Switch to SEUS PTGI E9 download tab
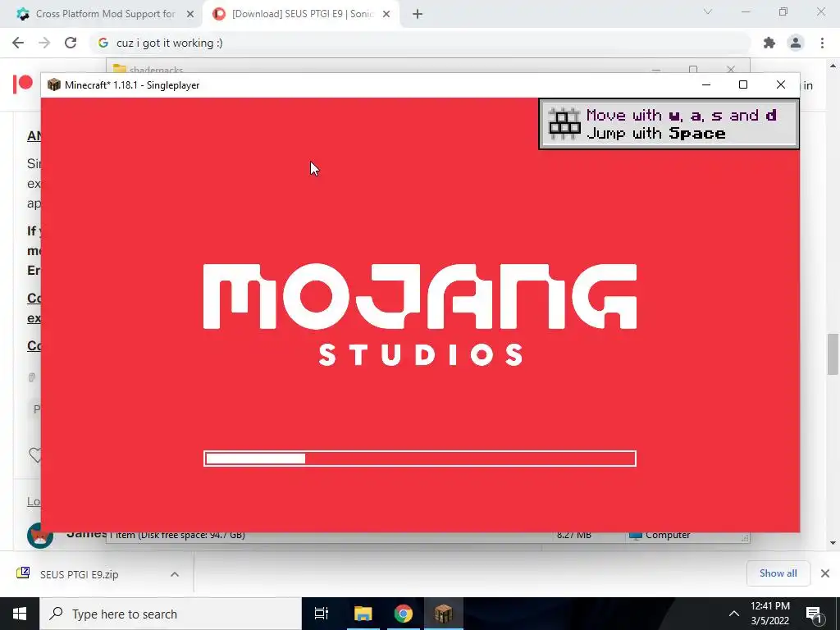840x630 pixels. (302, 14)
